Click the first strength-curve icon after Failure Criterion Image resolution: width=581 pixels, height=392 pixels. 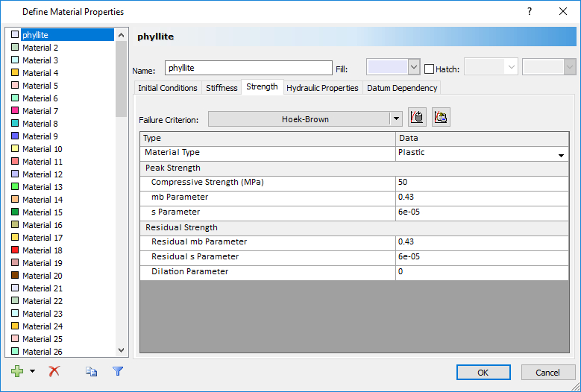(417, 118)
